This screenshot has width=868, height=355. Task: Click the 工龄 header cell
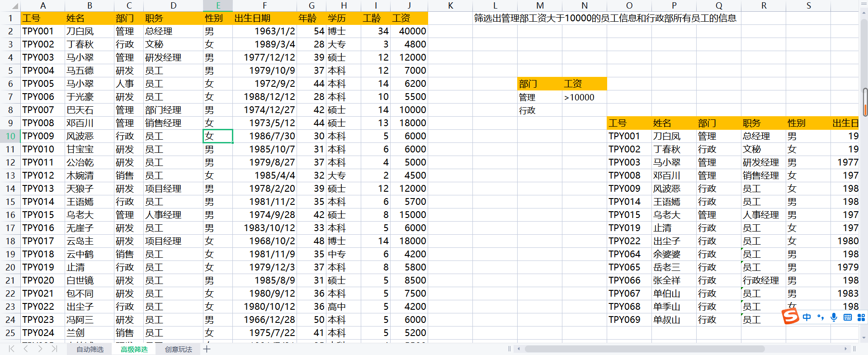tap(376, 19)
